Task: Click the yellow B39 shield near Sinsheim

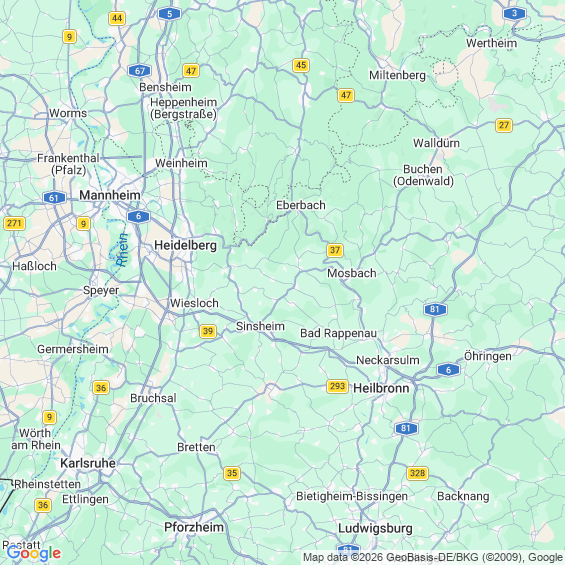Action: [x=208, y=331]
